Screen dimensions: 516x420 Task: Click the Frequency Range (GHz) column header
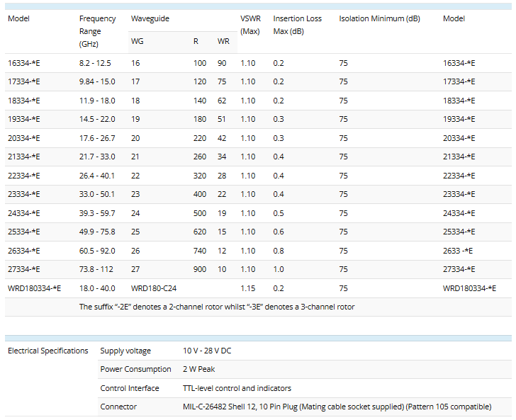pyautogui.click(x=96, y=31)
